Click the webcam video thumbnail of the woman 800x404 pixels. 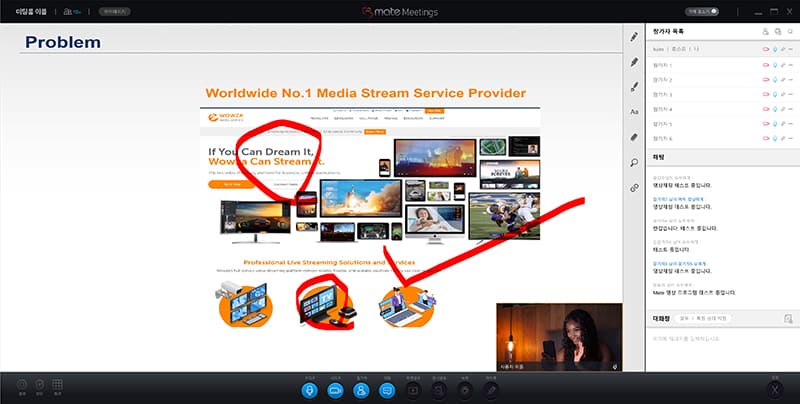coord(559,337)
